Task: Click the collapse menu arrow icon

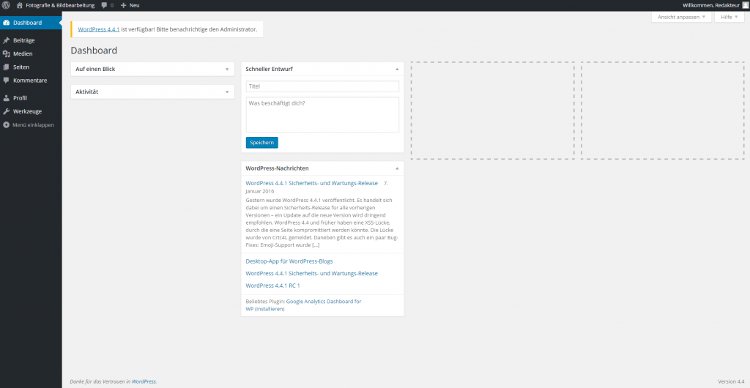Action: (6, 125)
